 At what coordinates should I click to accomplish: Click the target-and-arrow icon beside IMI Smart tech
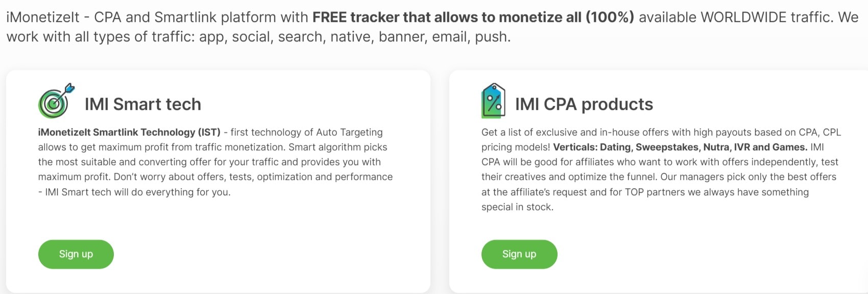56,101
